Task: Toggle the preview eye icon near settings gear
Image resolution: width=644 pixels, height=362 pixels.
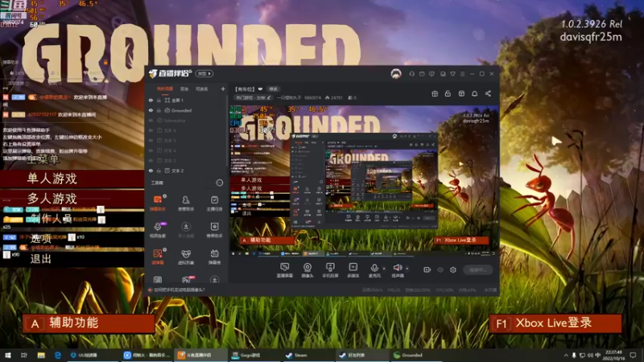Action: pos(440,269)
